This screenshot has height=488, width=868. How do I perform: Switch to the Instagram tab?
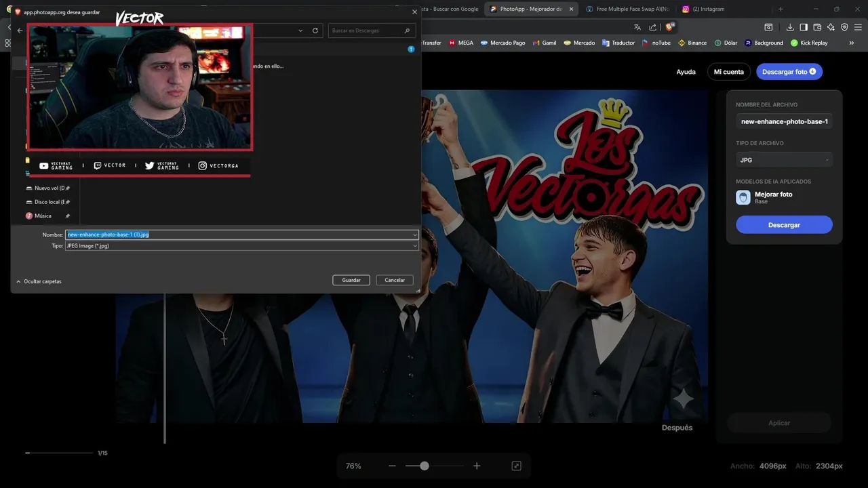point(722,9)
